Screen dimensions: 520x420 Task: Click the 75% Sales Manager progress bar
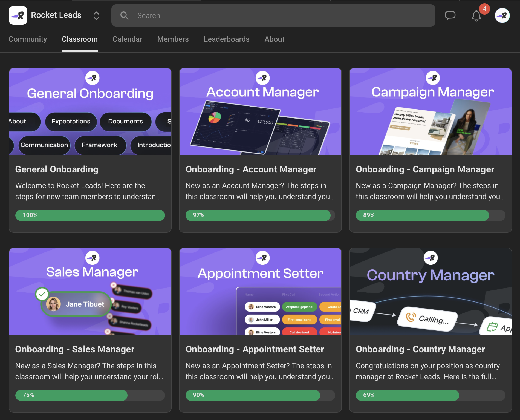tap(90, 395)
